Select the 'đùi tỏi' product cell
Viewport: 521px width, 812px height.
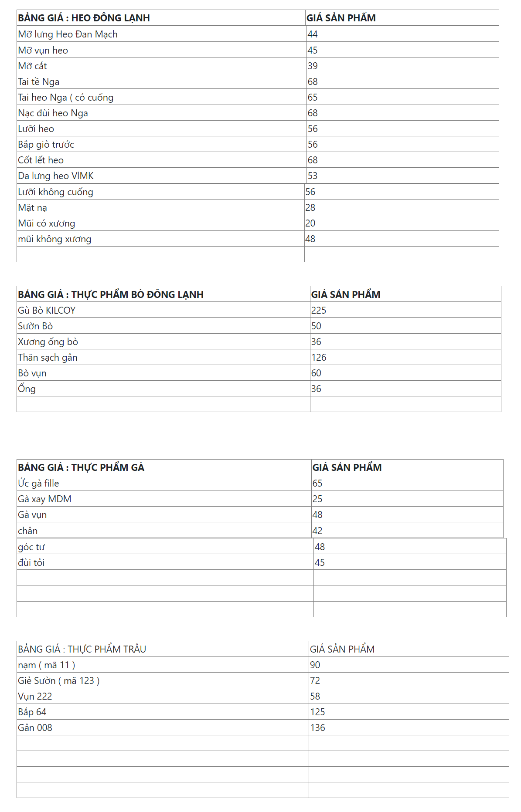point(31,563)
